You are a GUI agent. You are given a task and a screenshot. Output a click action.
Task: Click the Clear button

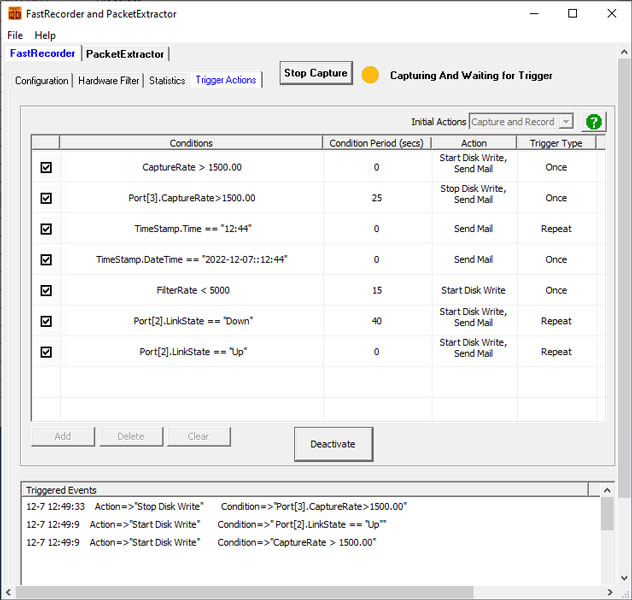pyautogui.click(x=199, y=436)
